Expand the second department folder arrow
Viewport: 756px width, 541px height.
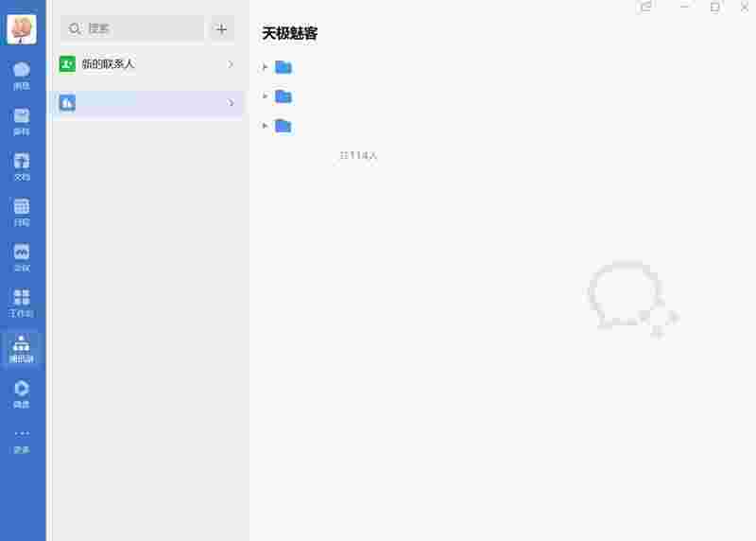click(265, 96)
